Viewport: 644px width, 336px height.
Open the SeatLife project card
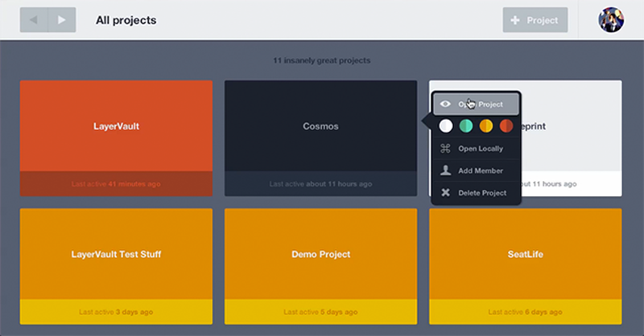click(526, 266)
